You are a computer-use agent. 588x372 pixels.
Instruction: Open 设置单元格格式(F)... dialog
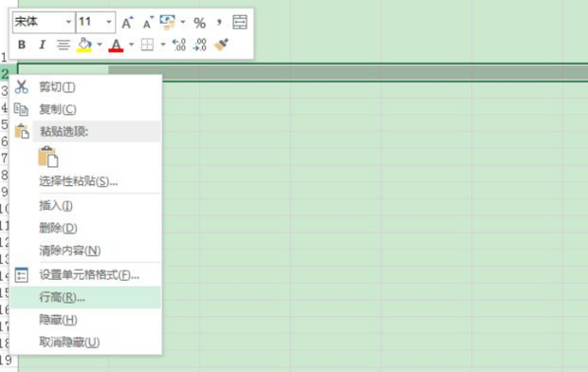(86, 275)
